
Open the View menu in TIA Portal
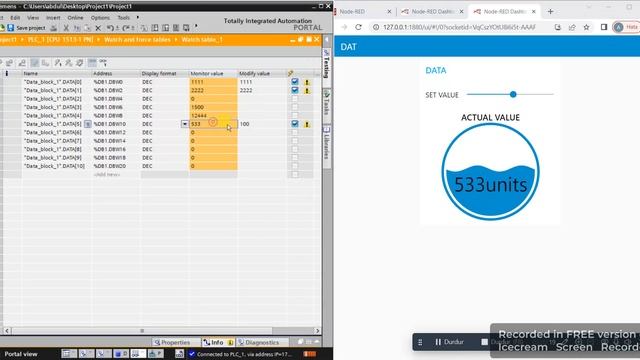tap(33, 18)
